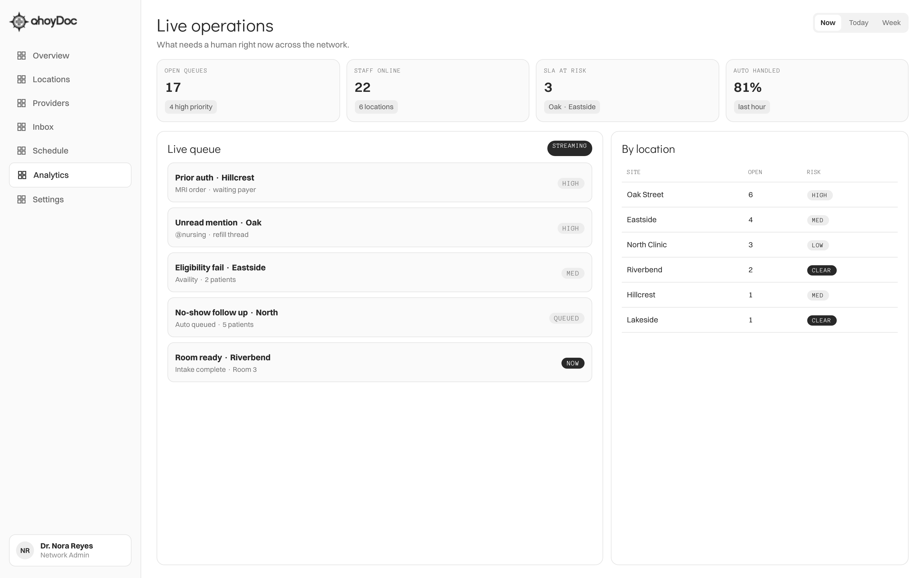Click the Open Queues stat card
This screenshot has height=578, width=924.
coord(248,91)
